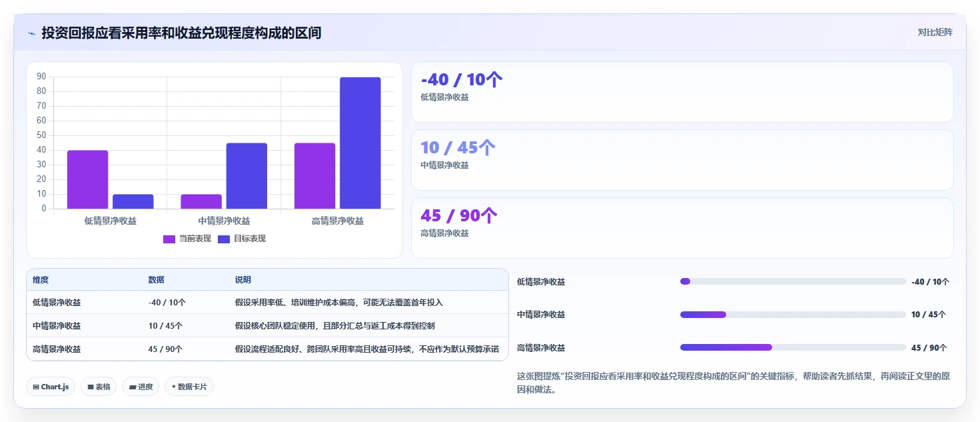Image resolution: width=980 pixels, height=422 pixels.
Task: Click the purple 当前表现 bar for 低情景净收益
Action: [x=87, y=179]
